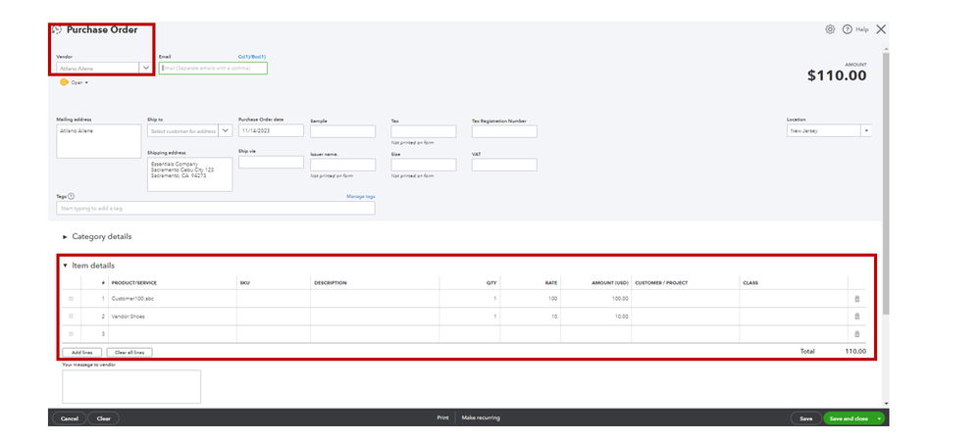Open the recent transactions history icon
The height and width of the screenshot is (440, 980).
coord(57,30)
